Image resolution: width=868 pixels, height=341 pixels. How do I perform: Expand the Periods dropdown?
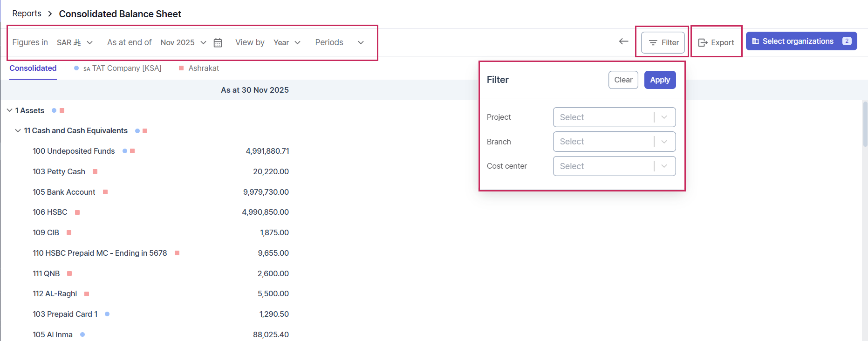click(x=339, y=42)
